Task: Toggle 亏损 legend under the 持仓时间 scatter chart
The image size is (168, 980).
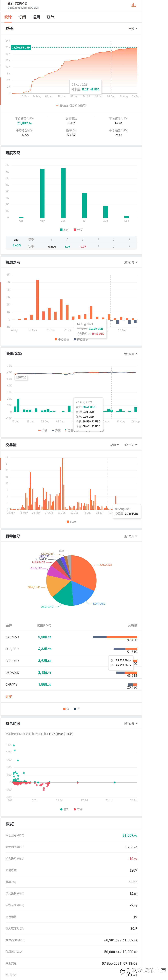Action: (x=78, y=810)
